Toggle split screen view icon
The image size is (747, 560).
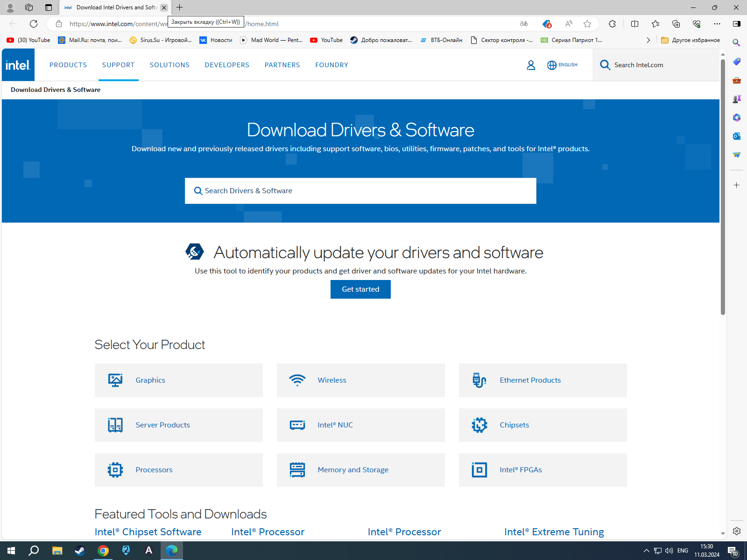coord(634,24)
